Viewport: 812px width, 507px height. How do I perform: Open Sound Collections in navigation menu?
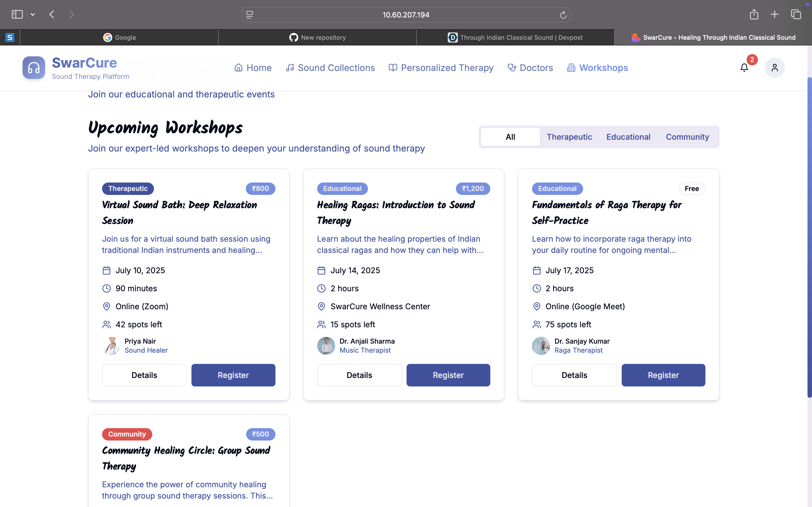pyautogui.click(x=330, y=68)
